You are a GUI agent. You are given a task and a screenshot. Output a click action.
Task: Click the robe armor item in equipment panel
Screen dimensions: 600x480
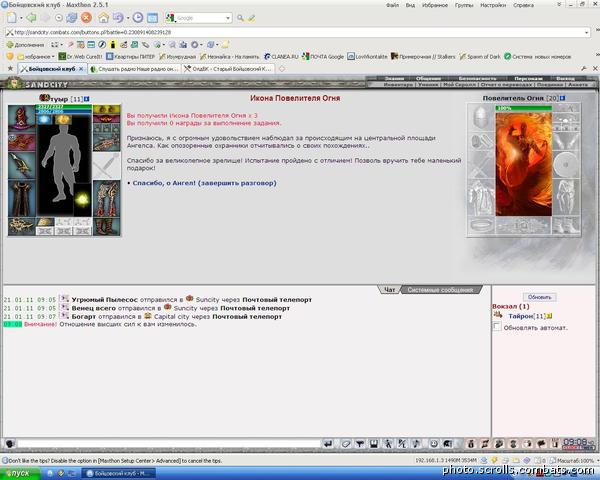point(22,199)
